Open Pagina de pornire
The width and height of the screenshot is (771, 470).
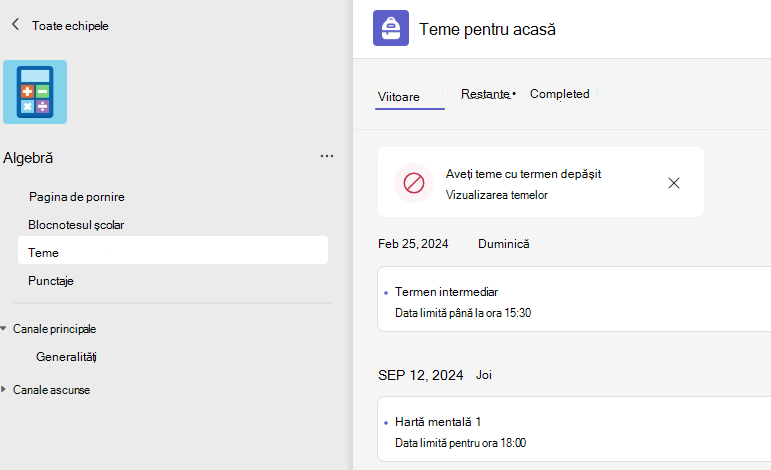(77, 197)
